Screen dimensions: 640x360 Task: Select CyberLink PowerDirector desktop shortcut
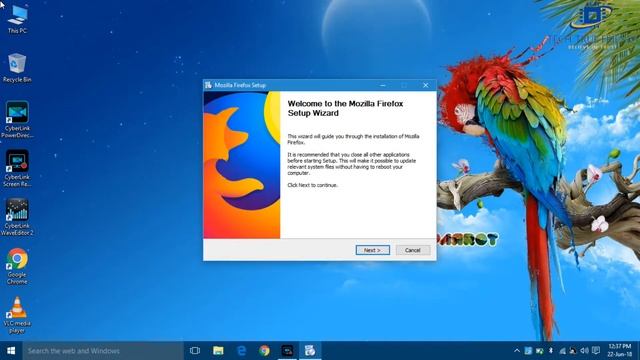click(x=17, y=120)
